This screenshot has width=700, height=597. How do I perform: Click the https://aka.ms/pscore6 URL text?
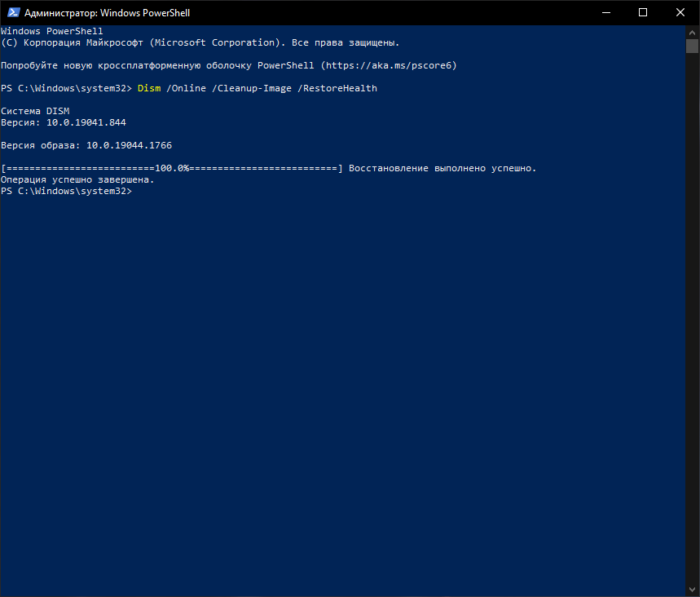click(x=389, y=66)
